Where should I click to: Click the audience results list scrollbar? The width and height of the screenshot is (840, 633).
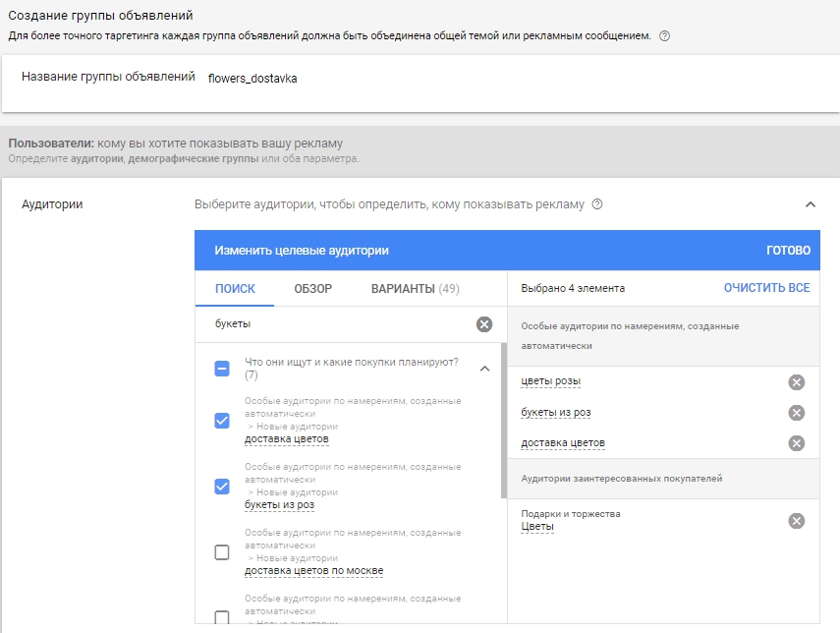point(504,423)
